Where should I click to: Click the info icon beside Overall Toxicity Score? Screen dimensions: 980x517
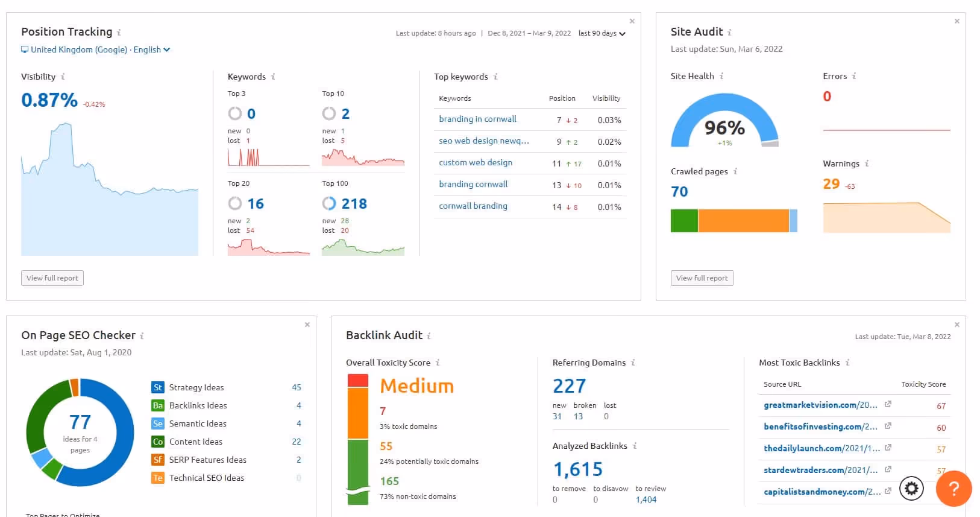438,363
